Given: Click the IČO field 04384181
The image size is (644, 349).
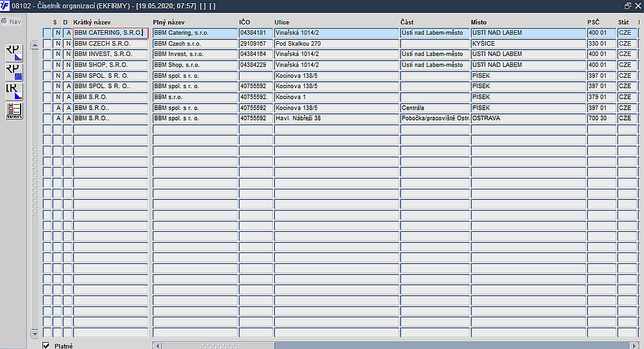Looking at the screenshot, I should click(x=256, y=33).
